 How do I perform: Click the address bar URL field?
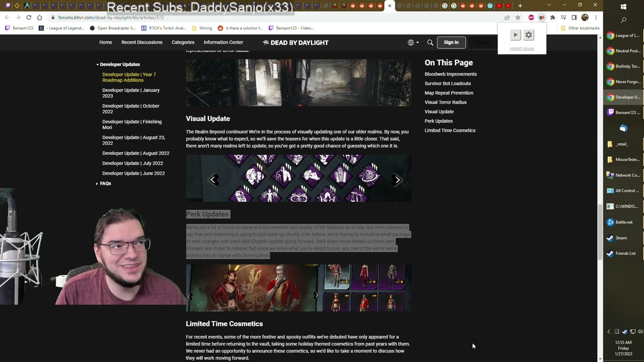277,18
